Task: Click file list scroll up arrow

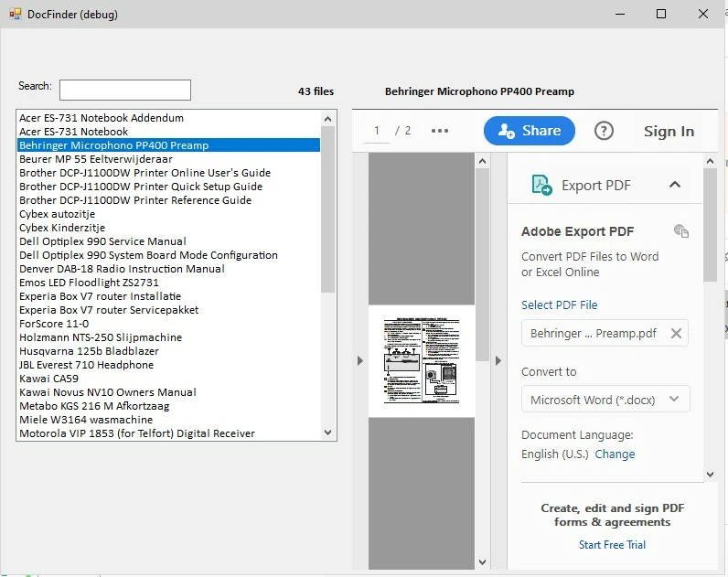Action: pyautogui.click(x=327, y=119)
